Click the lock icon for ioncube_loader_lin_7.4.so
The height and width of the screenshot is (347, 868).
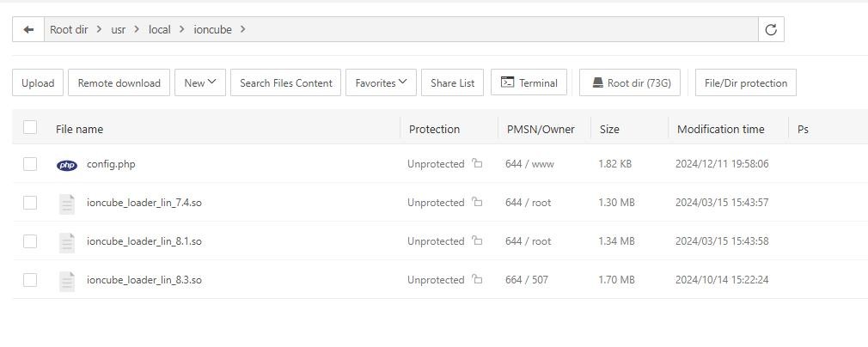click(477, 203)
